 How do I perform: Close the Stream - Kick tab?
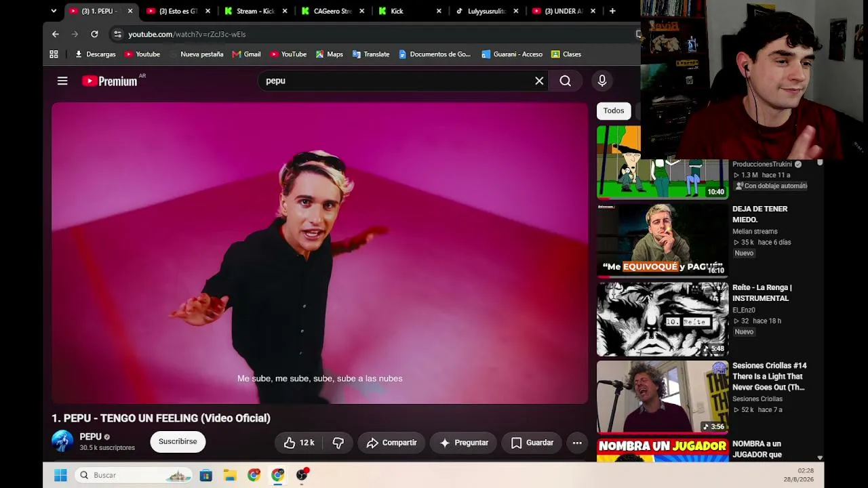pos(285,11)
